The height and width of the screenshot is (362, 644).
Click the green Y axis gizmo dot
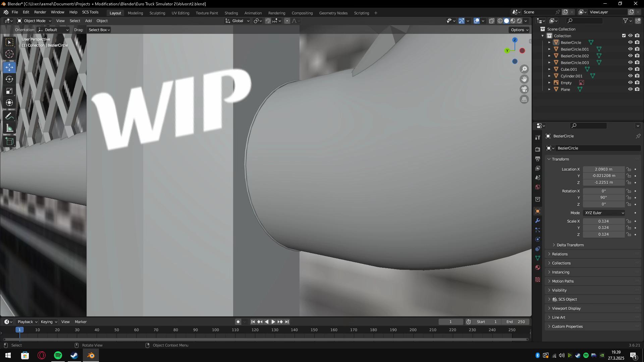(507, 51)
